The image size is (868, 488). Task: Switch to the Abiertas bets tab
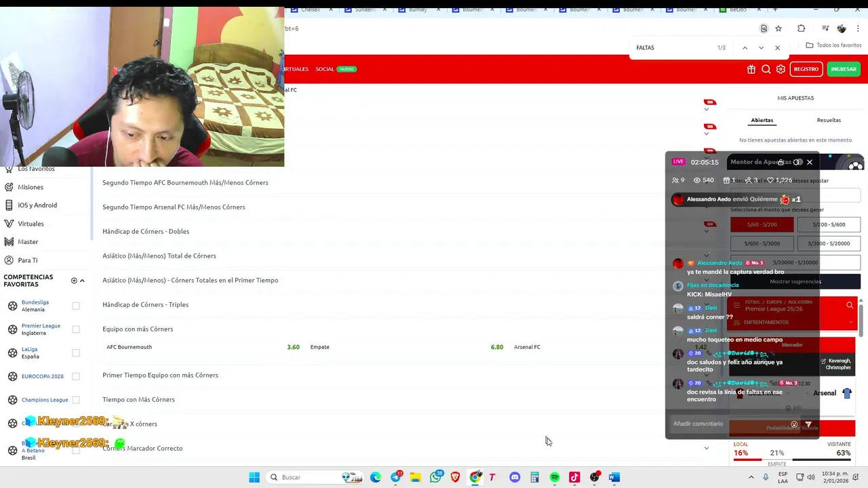coord(762,120)
